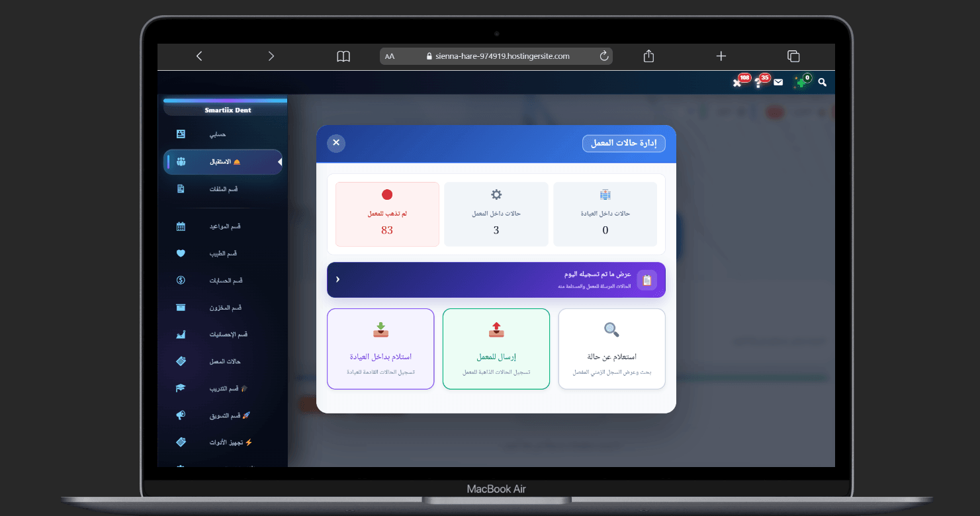Viewport: 980px width, 516px height.
Task: Select the red لم تذهب للمعمل card
Action: click(x=387, y=214)
